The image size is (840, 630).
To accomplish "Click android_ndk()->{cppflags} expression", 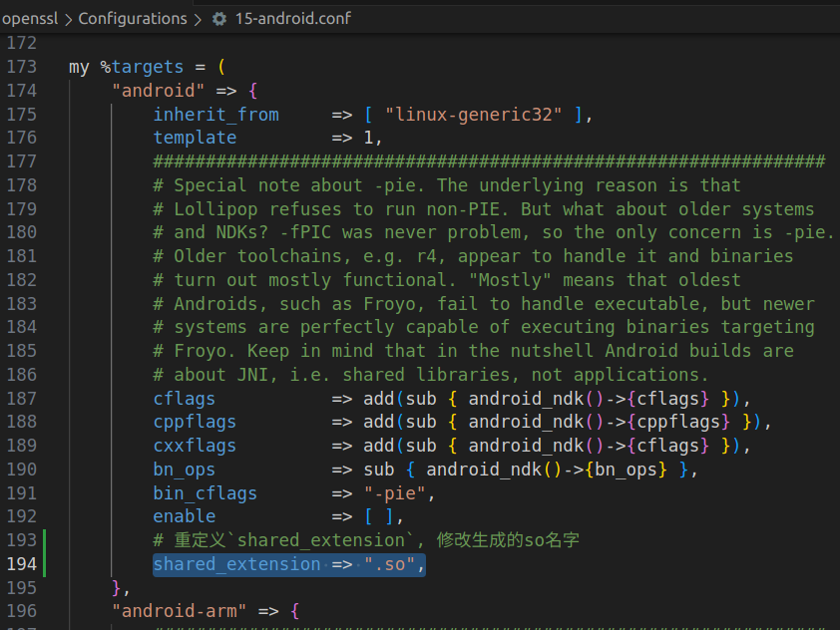I will [599, 422].
